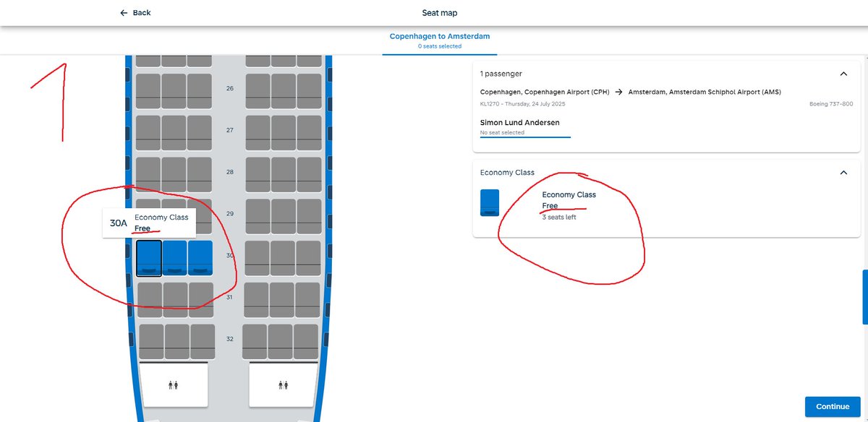
Task: Click the lavatory icon behind seats D-F
Action: coord(284,385)
